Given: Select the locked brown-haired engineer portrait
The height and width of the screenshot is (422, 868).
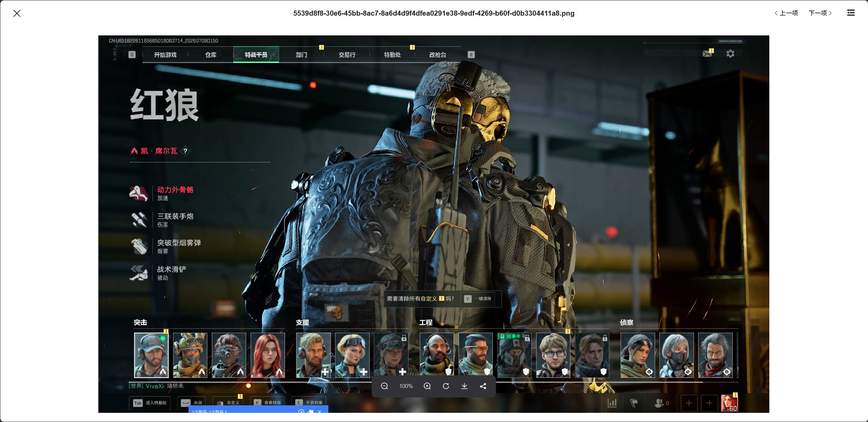Looking at the screenshot, I should 592,355.
